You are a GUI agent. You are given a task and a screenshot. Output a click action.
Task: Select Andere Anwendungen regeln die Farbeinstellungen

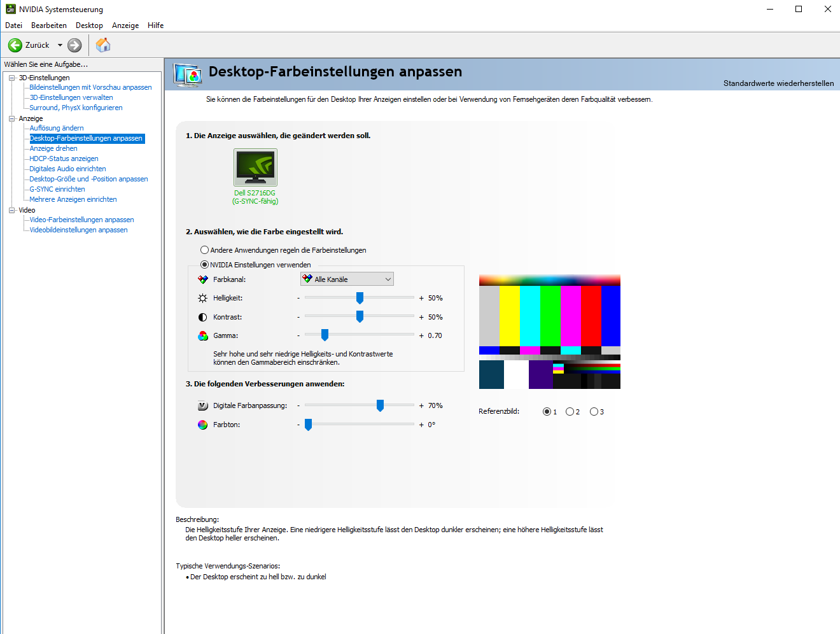[204, 250]
